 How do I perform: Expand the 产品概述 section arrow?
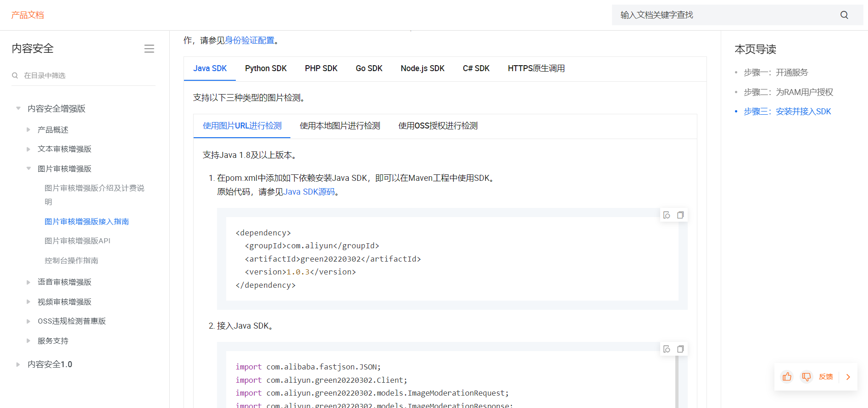(28, 130)
